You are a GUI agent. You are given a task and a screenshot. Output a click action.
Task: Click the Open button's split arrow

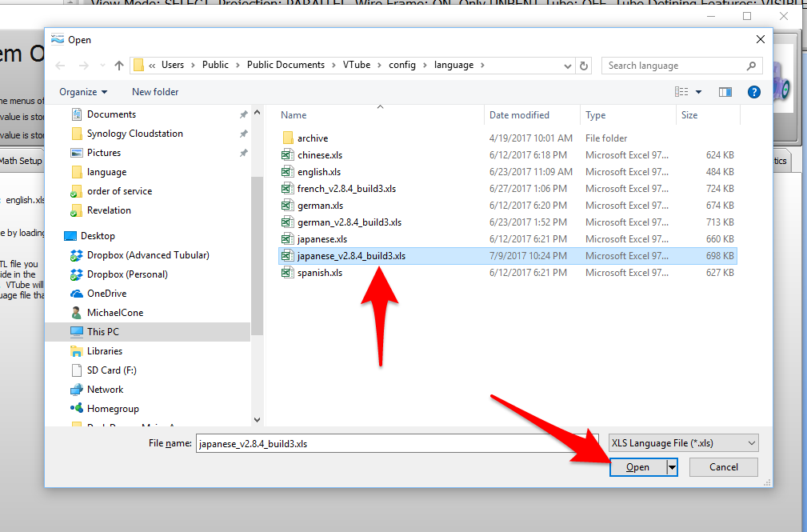[672, 467]
